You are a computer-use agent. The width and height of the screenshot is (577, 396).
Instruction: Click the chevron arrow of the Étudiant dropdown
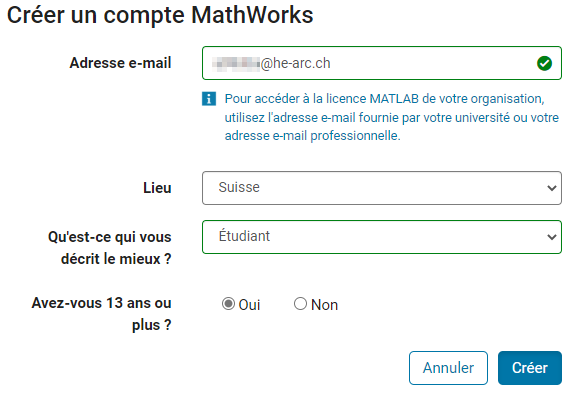[552, 237]
